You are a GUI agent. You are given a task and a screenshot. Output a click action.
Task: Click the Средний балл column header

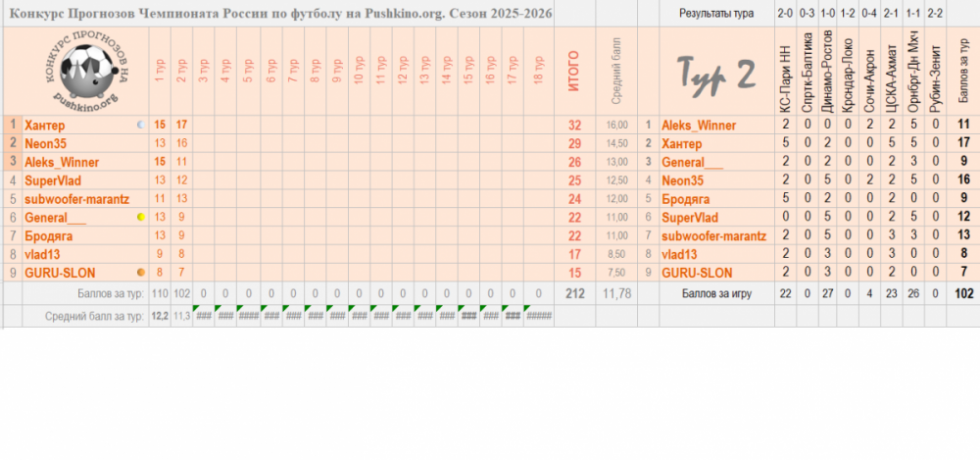pos(616,78)
